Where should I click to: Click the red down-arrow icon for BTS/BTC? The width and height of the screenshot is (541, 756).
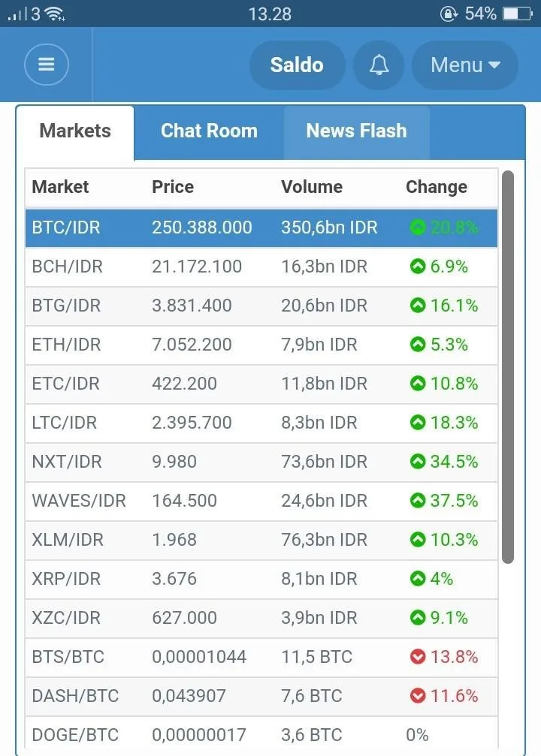[x=418, y=657]
